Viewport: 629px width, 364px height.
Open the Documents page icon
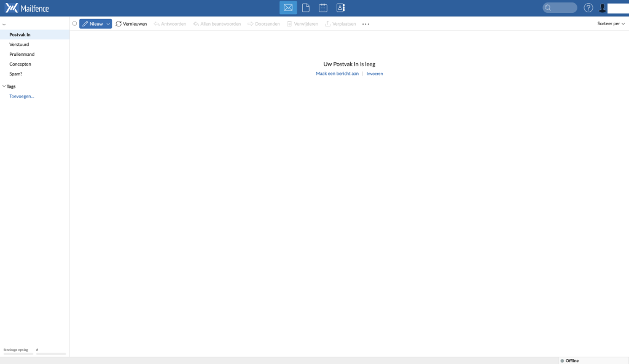point(305,7)
